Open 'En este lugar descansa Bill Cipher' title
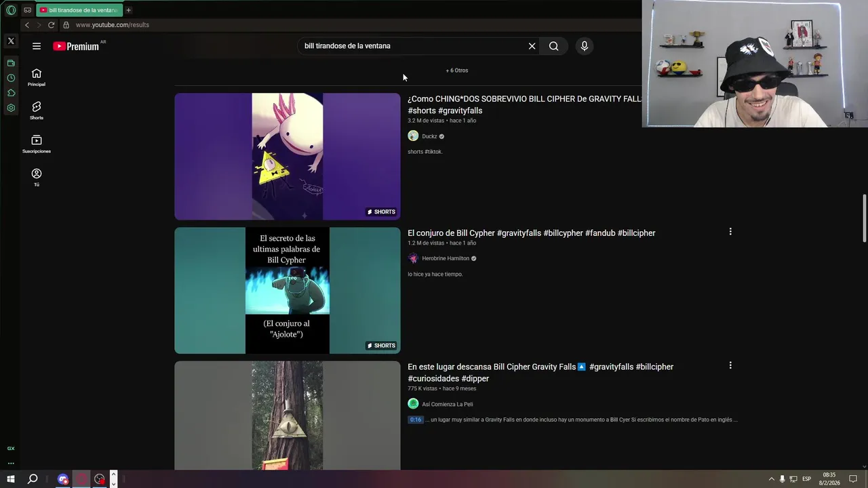The image size is (868, 488). [x=540, y=373]
